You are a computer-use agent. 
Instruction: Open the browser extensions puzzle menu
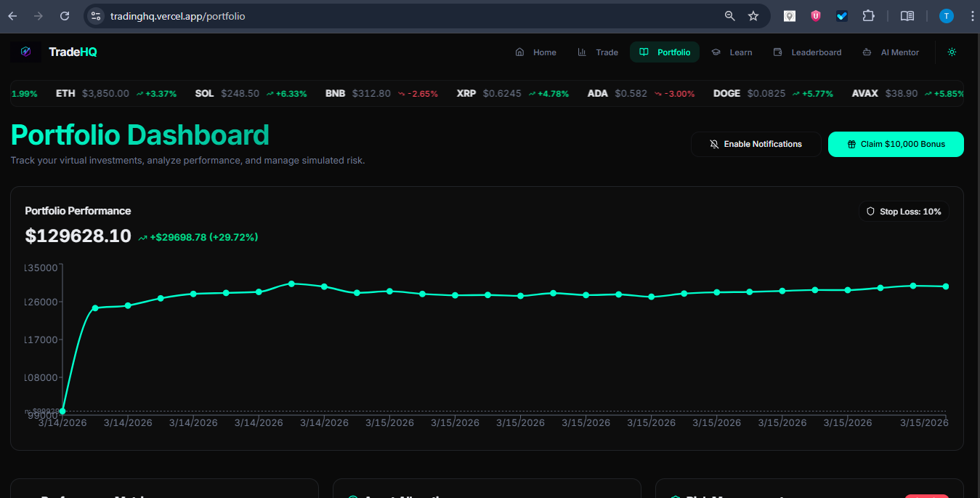click(868, 15)
